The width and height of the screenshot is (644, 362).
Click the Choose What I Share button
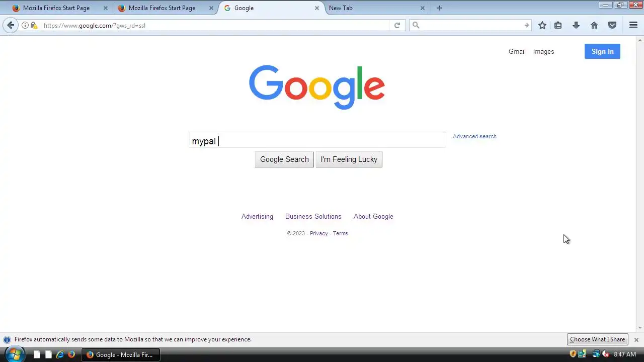(x=597, y=339)
